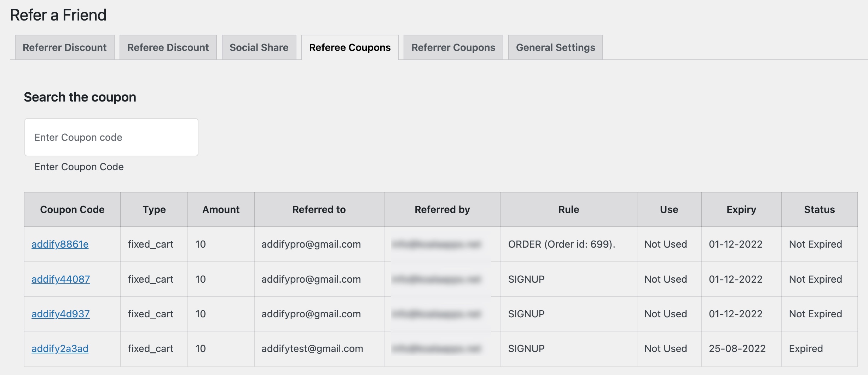Click the Status column header
Image resolution: width=868 pixels, height=375 pixels.
point(819,209)
